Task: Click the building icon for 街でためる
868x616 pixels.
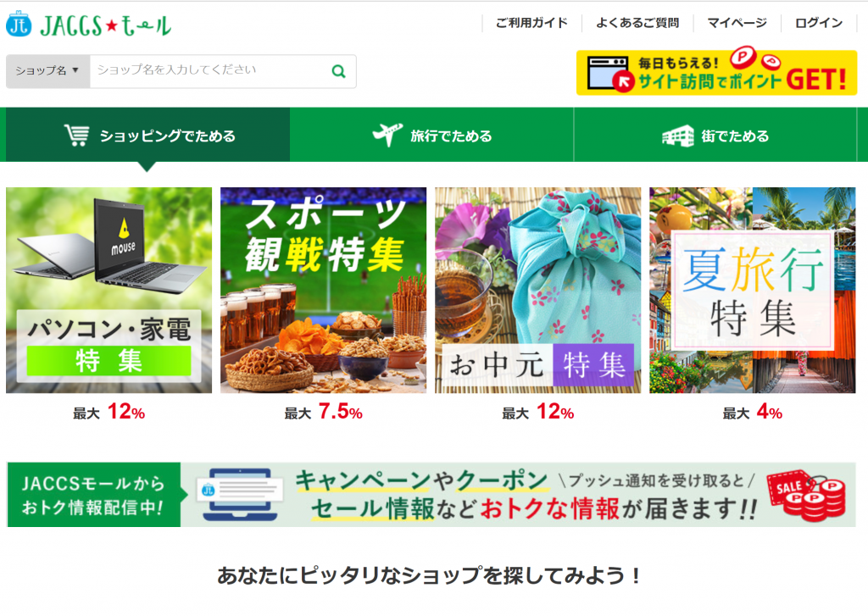Action: click(x=677, y=136)
